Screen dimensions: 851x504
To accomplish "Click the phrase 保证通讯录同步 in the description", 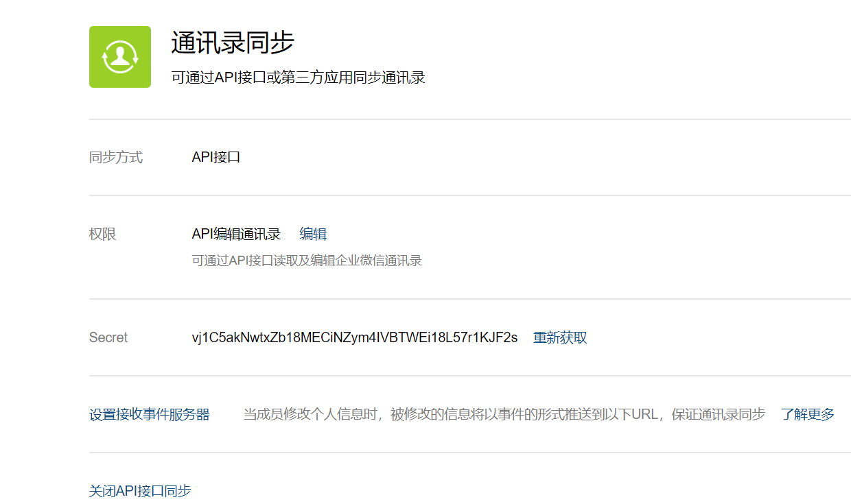I will [x=719, y=415].
